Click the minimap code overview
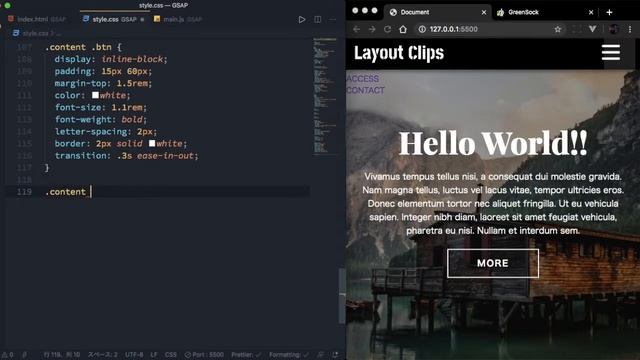This screenshot has height=360, width=640. (x=325, y=96)
